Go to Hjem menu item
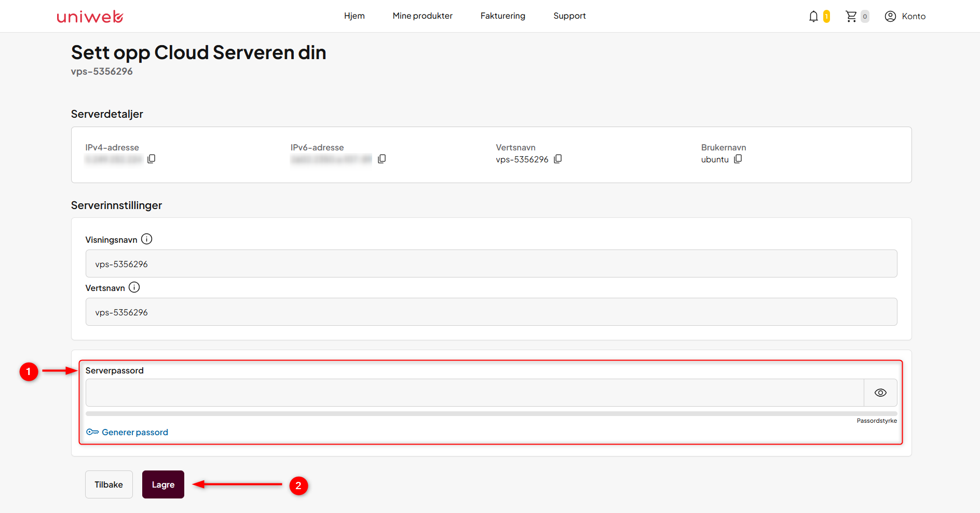 [x=355, y=16]
